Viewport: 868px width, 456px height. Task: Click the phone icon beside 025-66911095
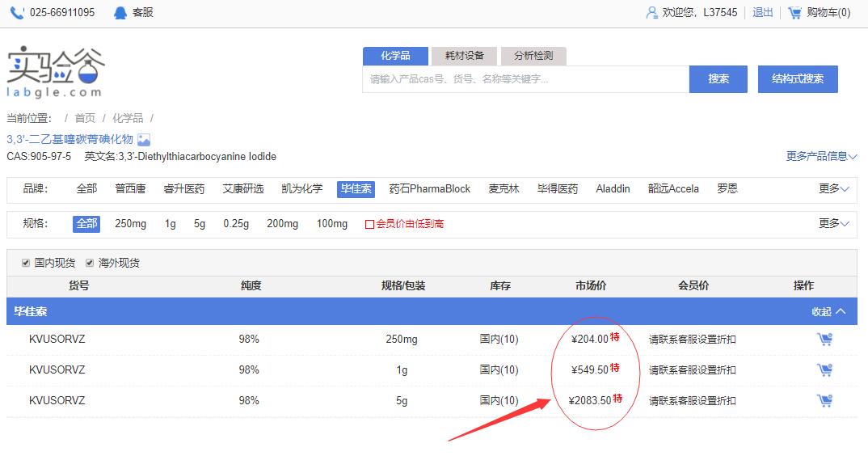(17, 12)
